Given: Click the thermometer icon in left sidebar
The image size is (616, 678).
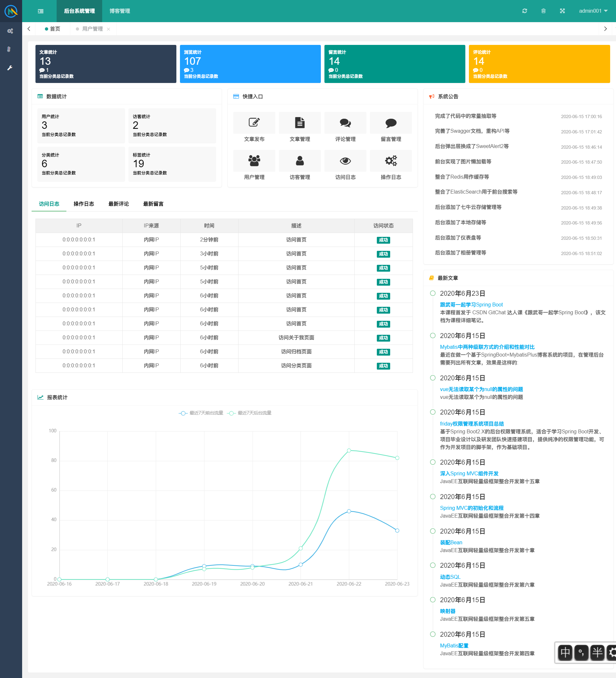Looking at the screenshot, I should click(x=9, y=49).
